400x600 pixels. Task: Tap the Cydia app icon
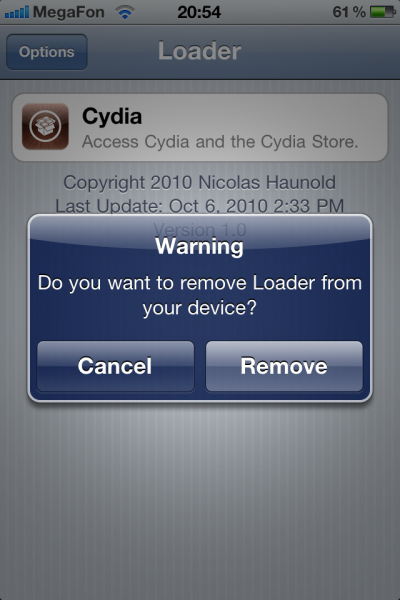click(x=45, y=126)
